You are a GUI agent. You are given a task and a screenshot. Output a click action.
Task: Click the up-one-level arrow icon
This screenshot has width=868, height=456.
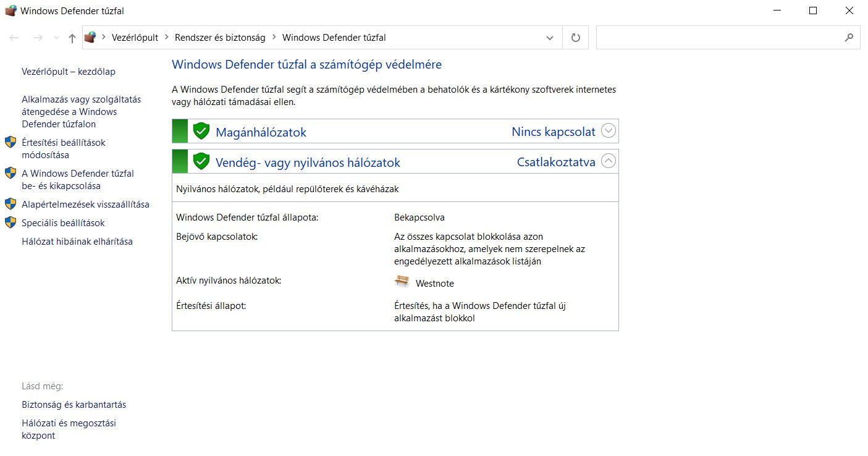(x=72, y=38)
